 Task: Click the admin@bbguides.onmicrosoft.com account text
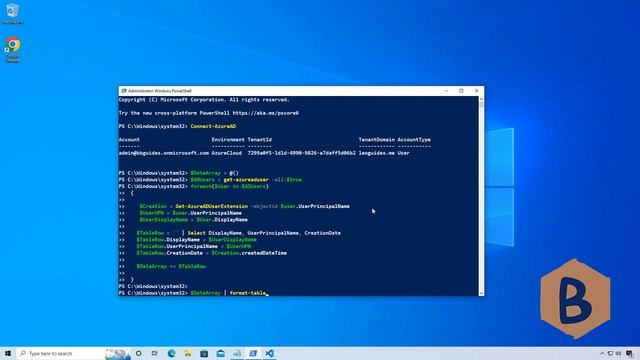pyautogui.click(x=164, y=153)
